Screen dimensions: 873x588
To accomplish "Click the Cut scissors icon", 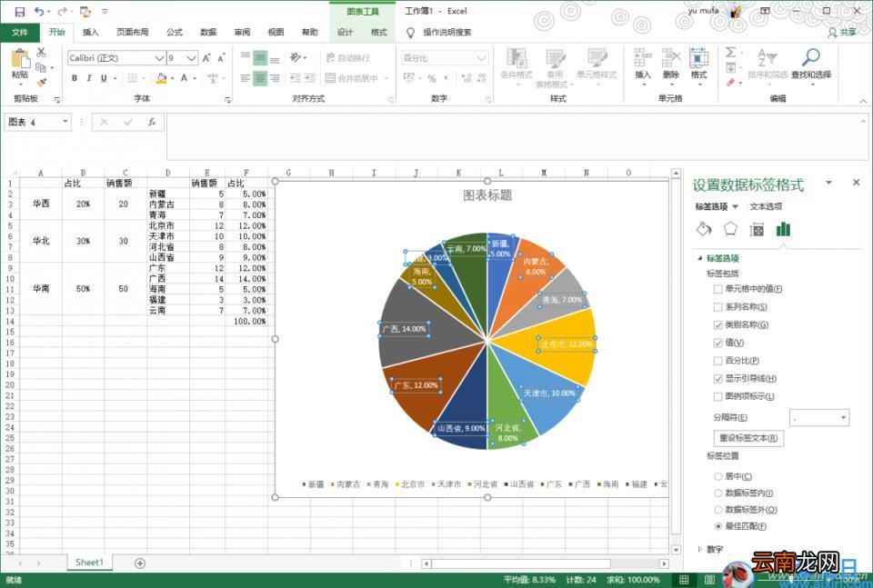I will click(41, 53).
